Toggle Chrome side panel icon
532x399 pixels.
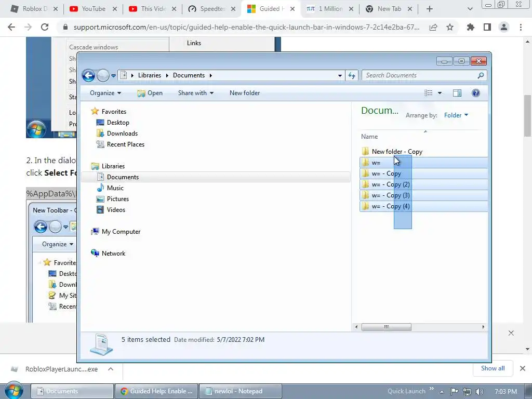487,27
